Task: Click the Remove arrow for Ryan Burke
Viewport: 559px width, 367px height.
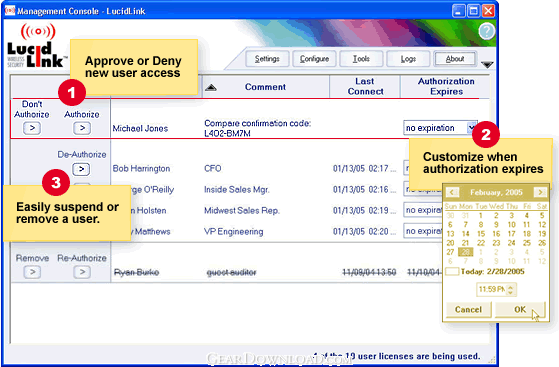Action: [32, 272]
